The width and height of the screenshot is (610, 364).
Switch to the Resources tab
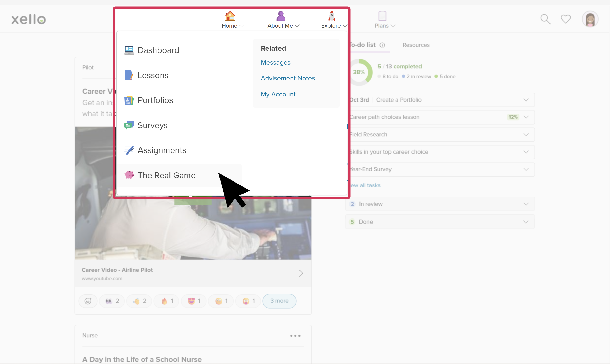coord(416,45)
